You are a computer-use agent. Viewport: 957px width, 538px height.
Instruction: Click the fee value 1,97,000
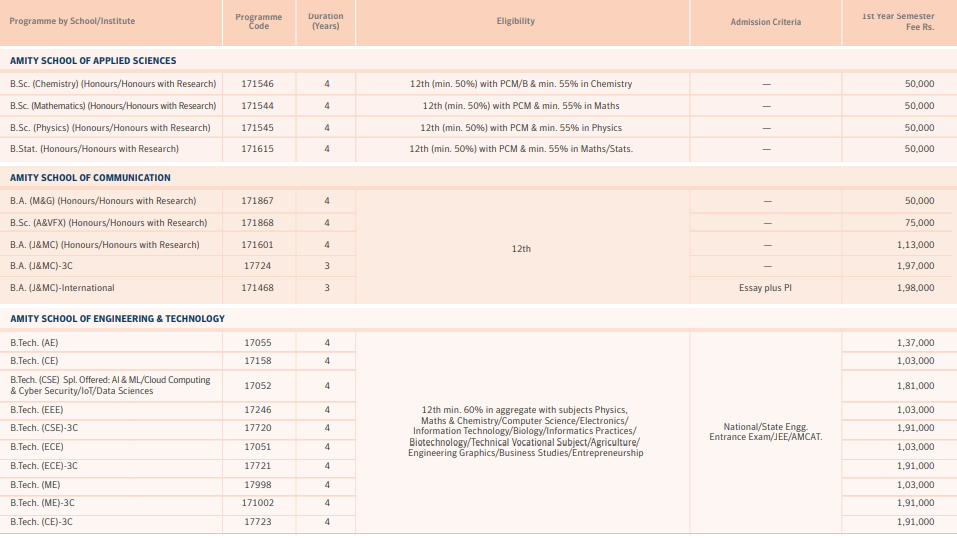915,266
